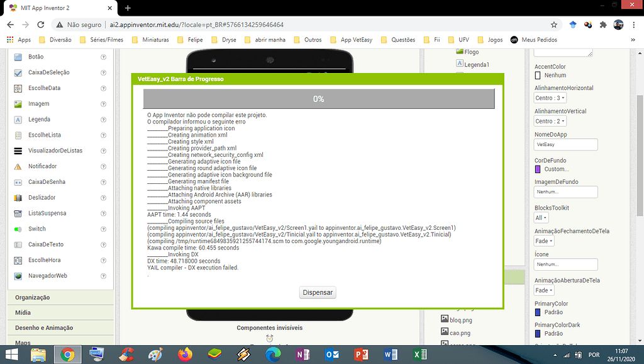This screenshot has width=644, height=364.
Task: Open AlinhamentoHorizontal dropdown
Action: tap(550, 98)
